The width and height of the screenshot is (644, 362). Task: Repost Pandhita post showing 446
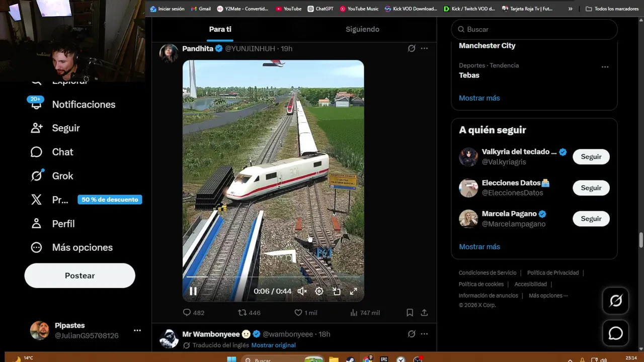[x=249, y=313]
